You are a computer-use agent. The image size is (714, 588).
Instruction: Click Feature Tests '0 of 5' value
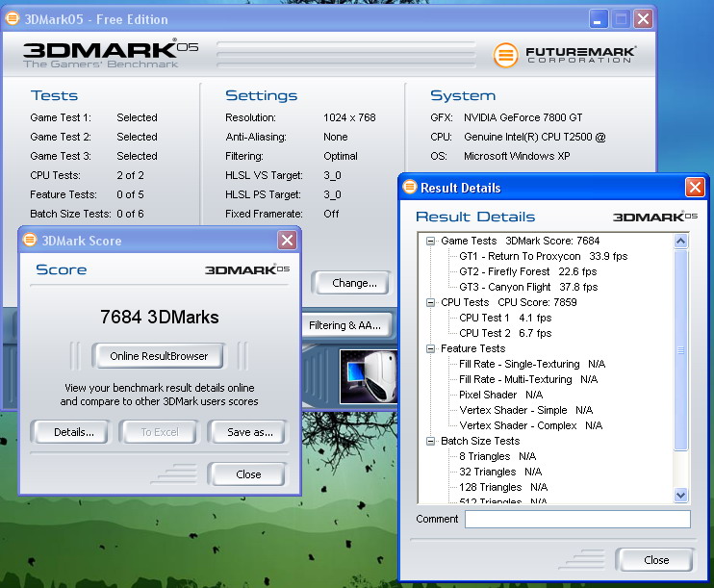coord(130,194)
